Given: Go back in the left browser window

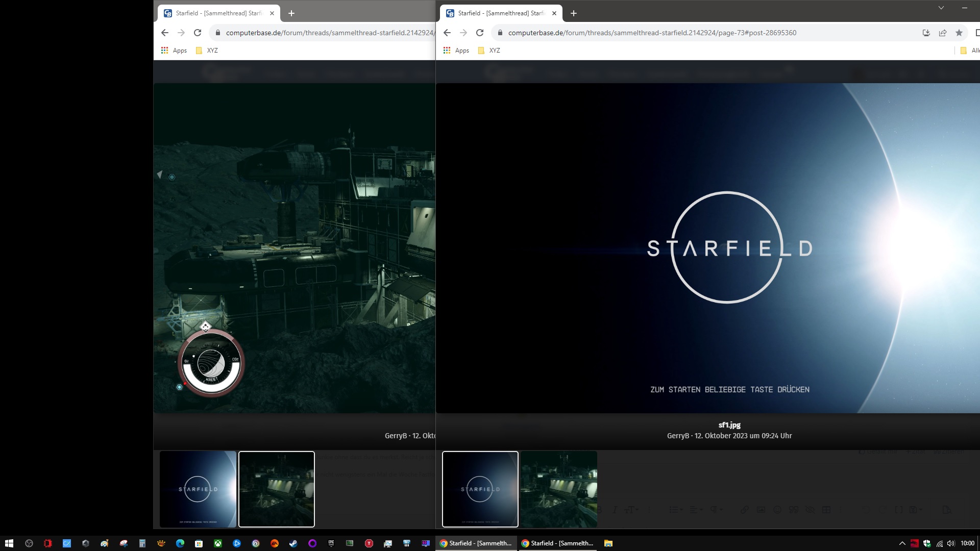Looking at the screenshot, I should tap(164, 33).
